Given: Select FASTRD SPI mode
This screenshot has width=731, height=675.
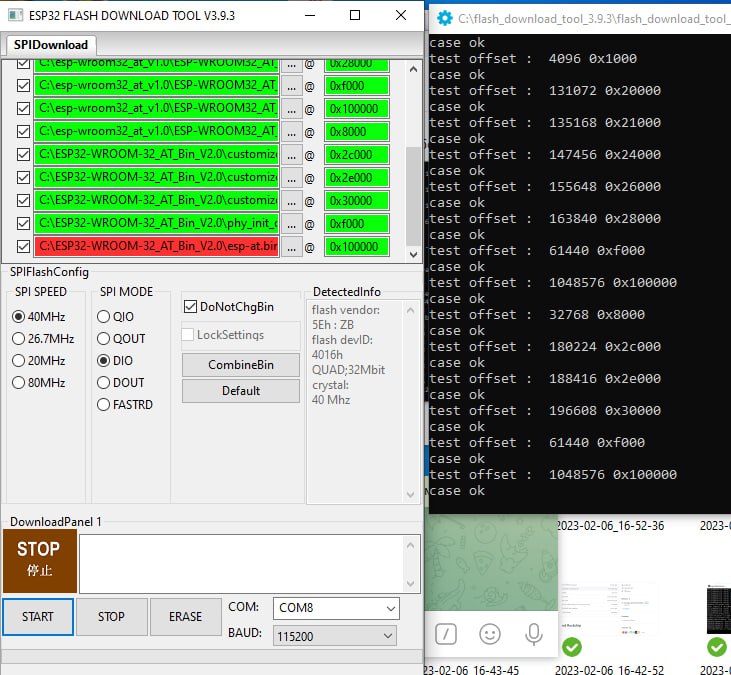Looking at the screenshot, I should [103, 405].
